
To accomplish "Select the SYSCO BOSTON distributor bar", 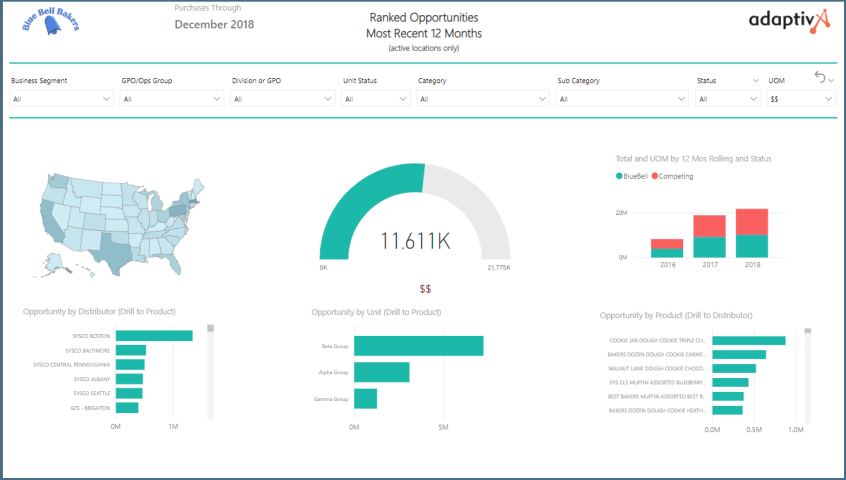I will pyautogui.click(x=154, y=336).
